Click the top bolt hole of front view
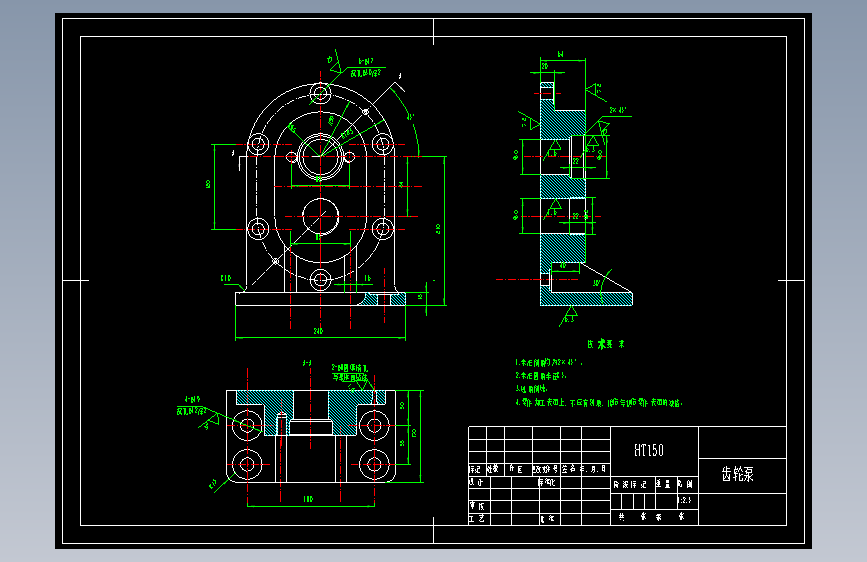 (x=320, y=93)
